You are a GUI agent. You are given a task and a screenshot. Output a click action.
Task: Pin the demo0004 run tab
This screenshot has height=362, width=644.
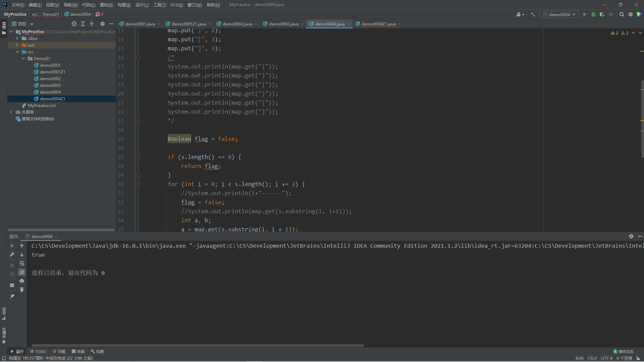click(12, 296)
